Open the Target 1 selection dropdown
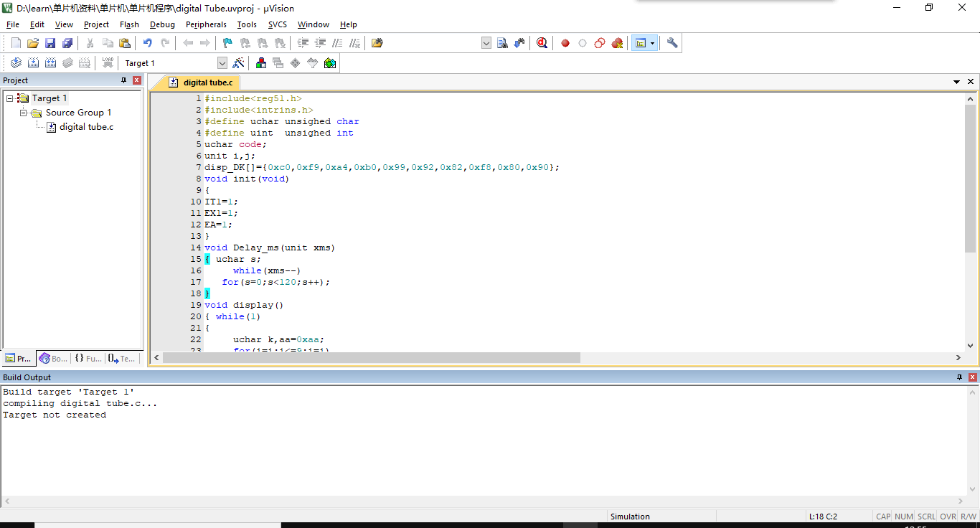The width and height of the screenshot is (980, 528). click(222, 63)
